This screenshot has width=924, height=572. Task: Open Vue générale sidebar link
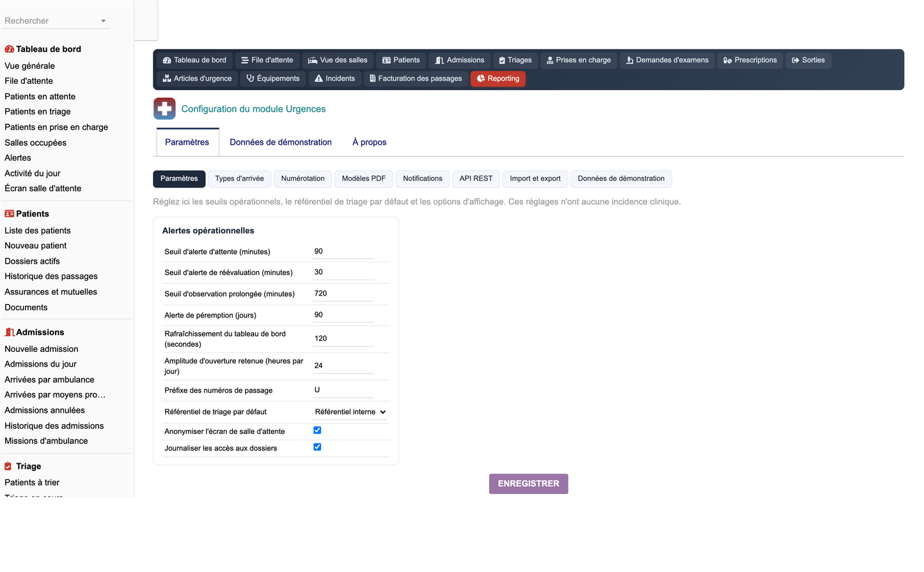29,66
